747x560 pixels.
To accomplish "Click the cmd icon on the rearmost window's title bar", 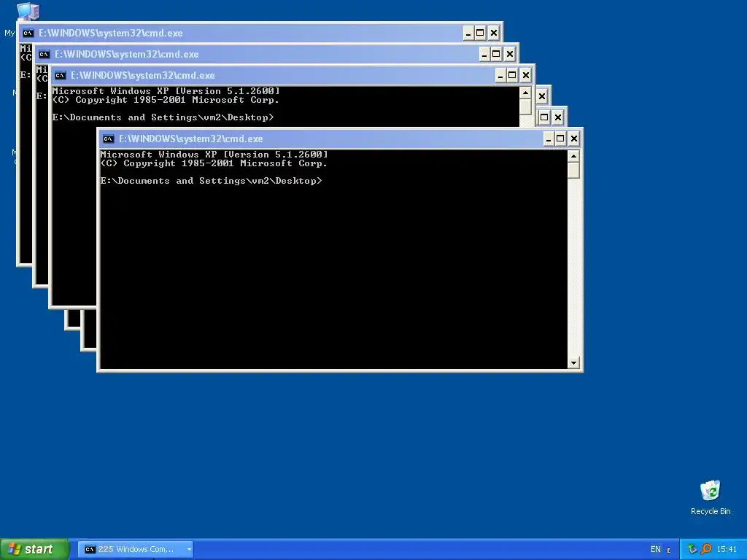I will [28, 34].
